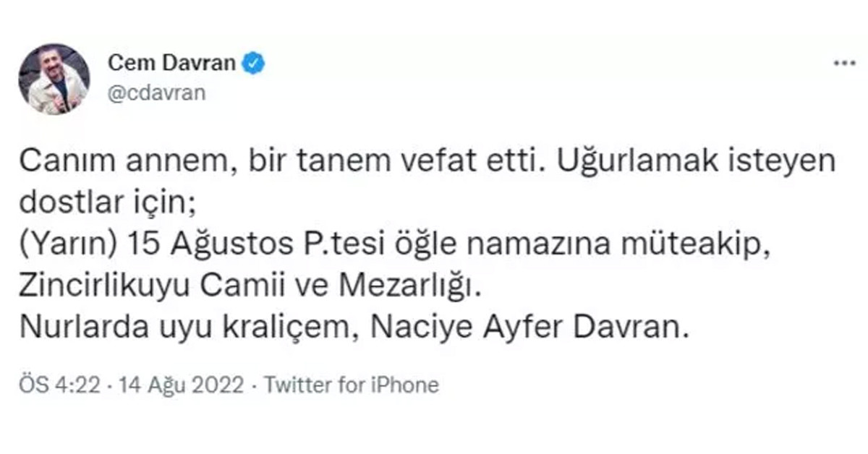Open the timestamp ÖS 4:22 · 14 Ağu 2022
Screen dimensions: 868x454
tap(130, 385)
